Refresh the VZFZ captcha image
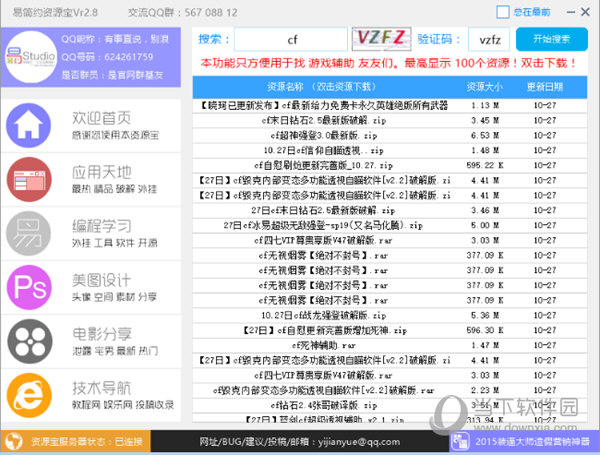 pyautogui.click(x=382, y=39)
